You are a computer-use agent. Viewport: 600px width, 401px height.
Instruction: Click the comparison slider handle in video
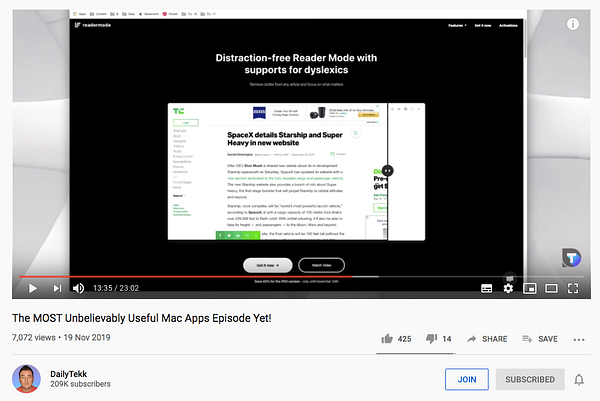point(388,171)
